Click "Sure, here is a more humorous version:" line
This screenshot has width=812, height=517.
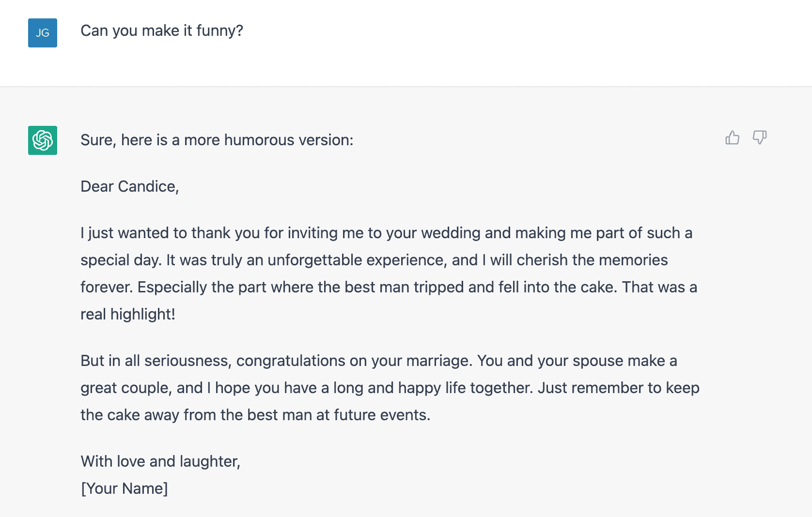[x=217, y=140]
